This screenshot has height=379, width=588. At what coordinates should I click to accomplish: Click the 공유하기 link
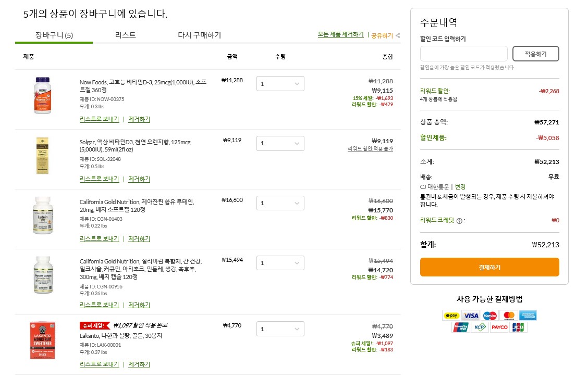382,35
